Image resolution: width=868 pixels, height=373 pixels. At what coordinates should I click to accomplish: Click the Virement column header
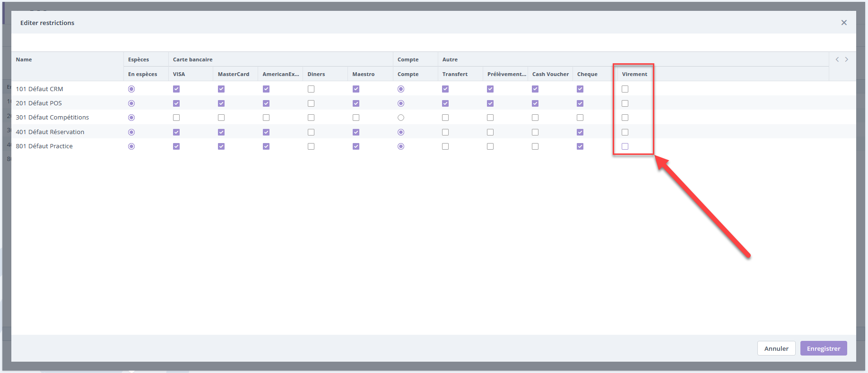[634, 74]
